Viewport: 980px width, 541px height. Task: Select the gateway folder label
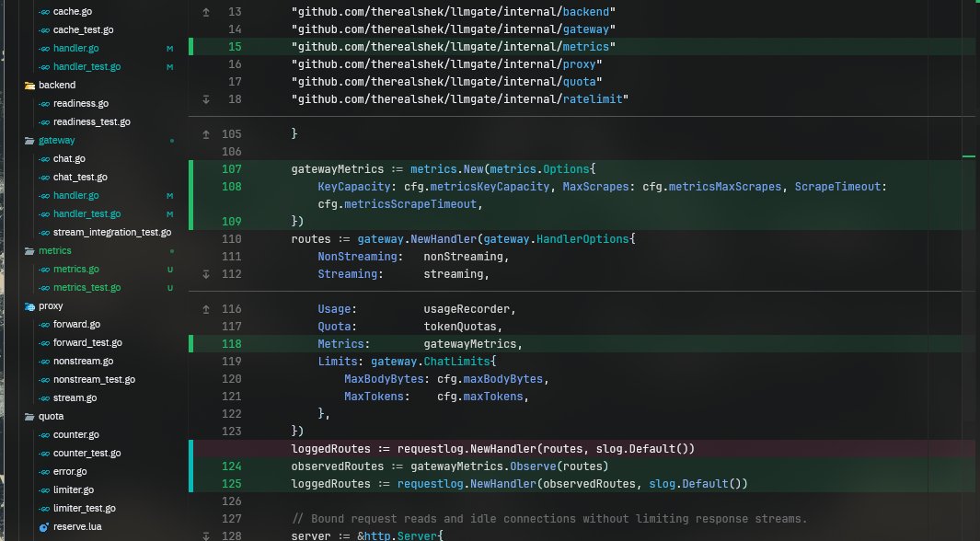(x=56, y=141)
